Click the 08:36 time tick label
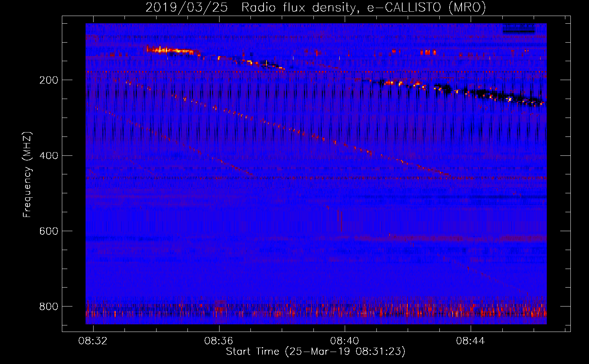 pos(218,341)
